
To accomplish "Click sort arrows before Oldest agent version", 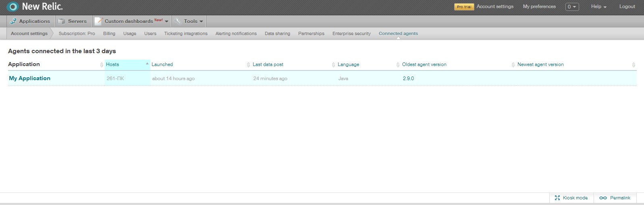I will pos(398,65).
